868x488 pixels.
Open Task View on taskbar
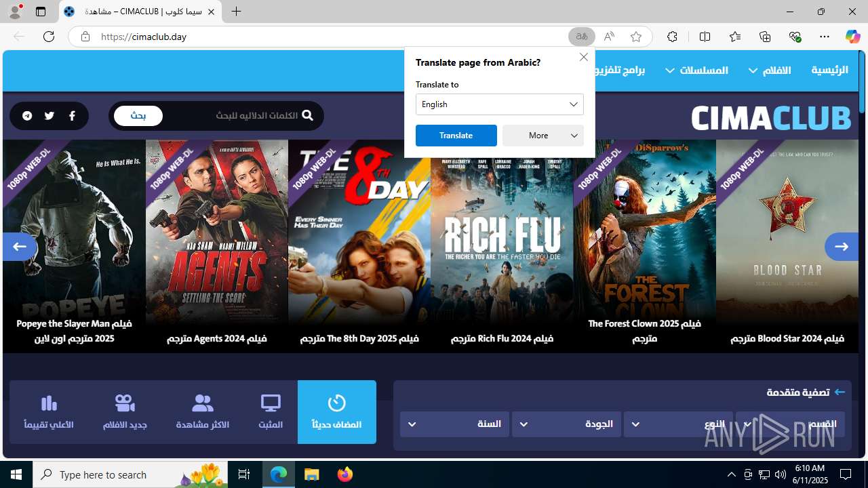point(244,474)
